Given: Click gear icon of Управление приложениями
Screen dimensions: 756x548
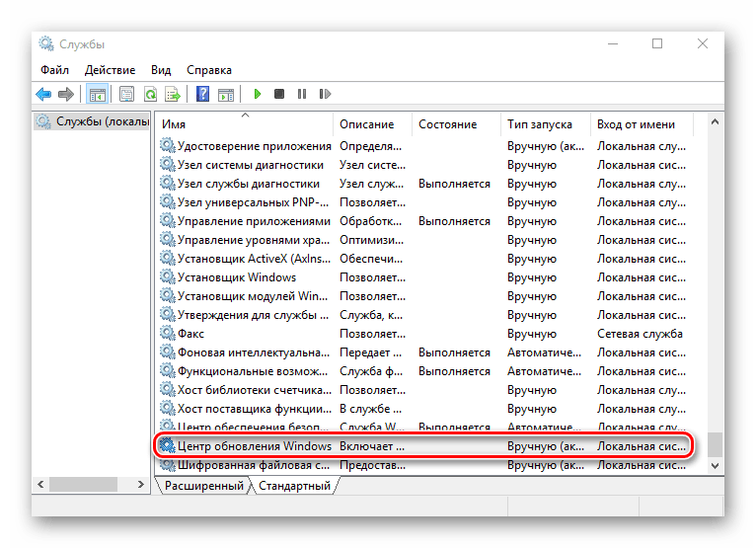Looking at the screenshot, I should (x=168, y=220).
